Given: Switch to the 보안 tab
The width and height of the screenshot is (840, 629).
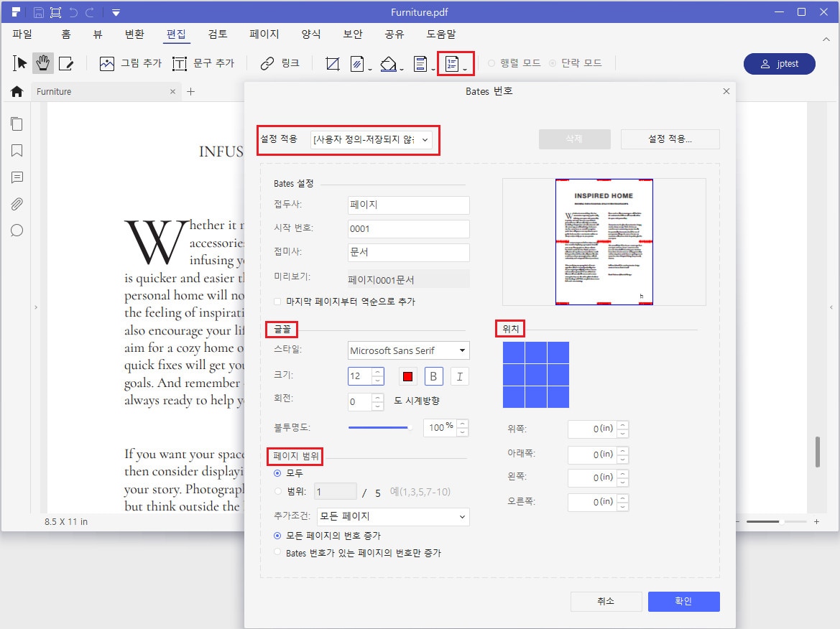Looking at the screenshot, I should (x=353, y=34).
